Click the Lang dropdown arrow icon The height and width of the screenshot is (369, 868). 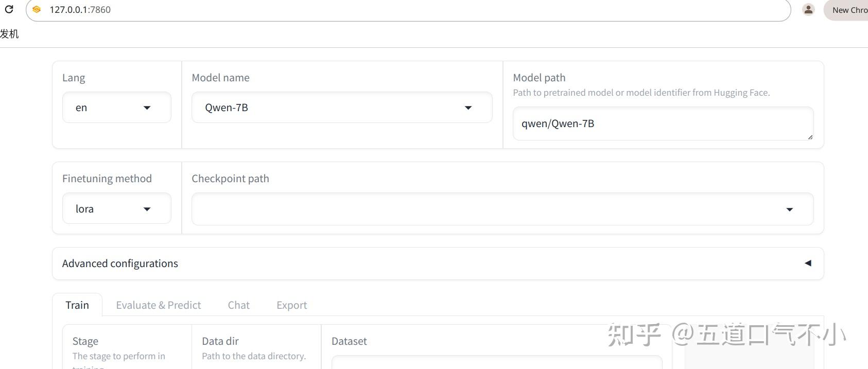point(147,108)
